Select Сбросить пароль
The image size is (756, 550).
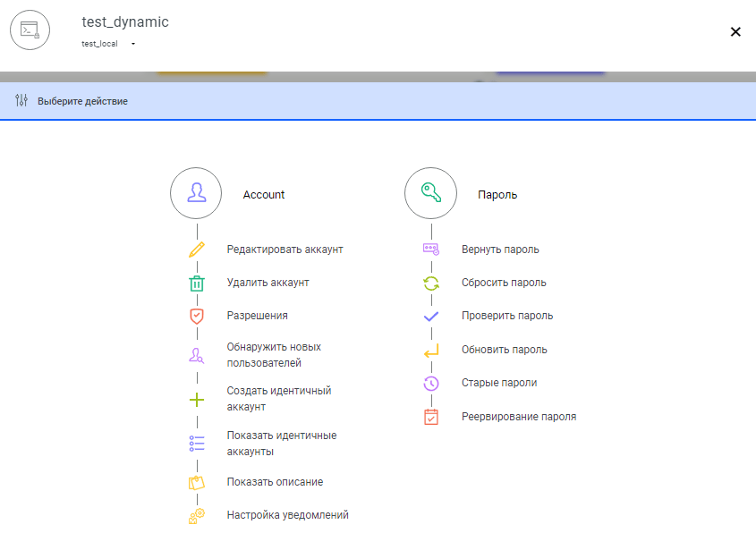pos(504,283)
